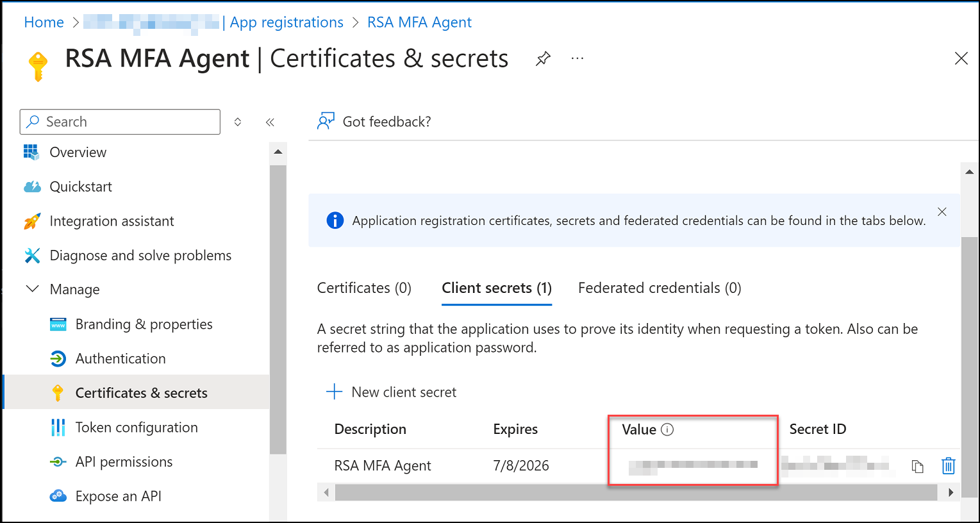Copy the Secret ID to clipboard
This screenshot has width=980, height=523.
pyautogui.click(x=917, y=466)
